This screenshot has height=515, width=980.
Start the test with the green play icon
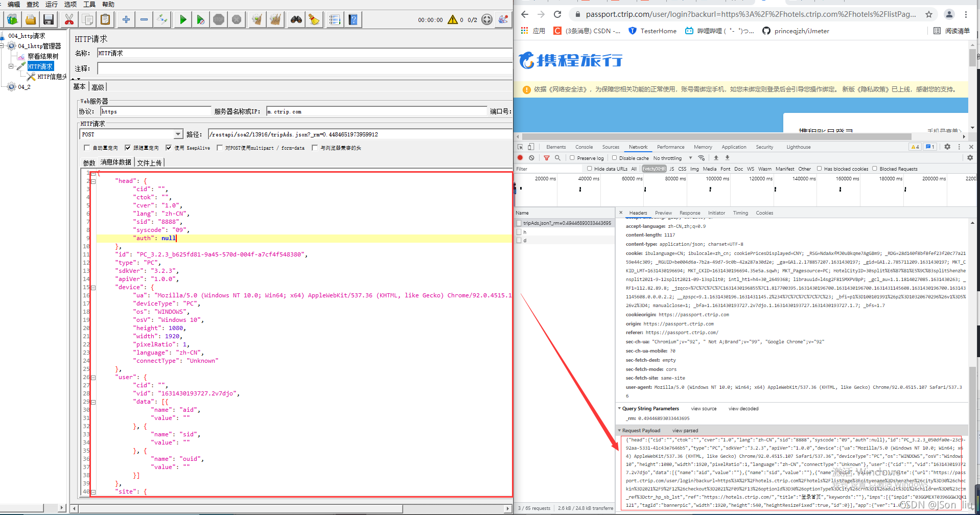[182, 20]
